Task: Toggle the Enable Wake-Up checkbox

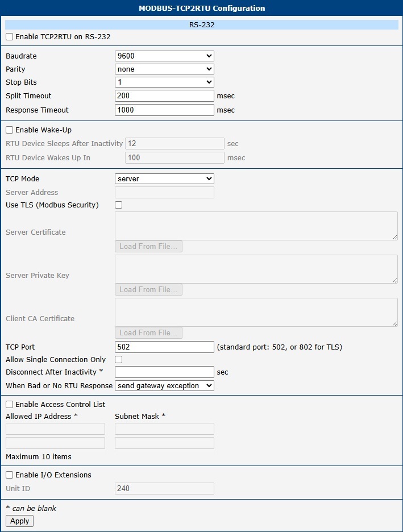Action: [10, 130]
